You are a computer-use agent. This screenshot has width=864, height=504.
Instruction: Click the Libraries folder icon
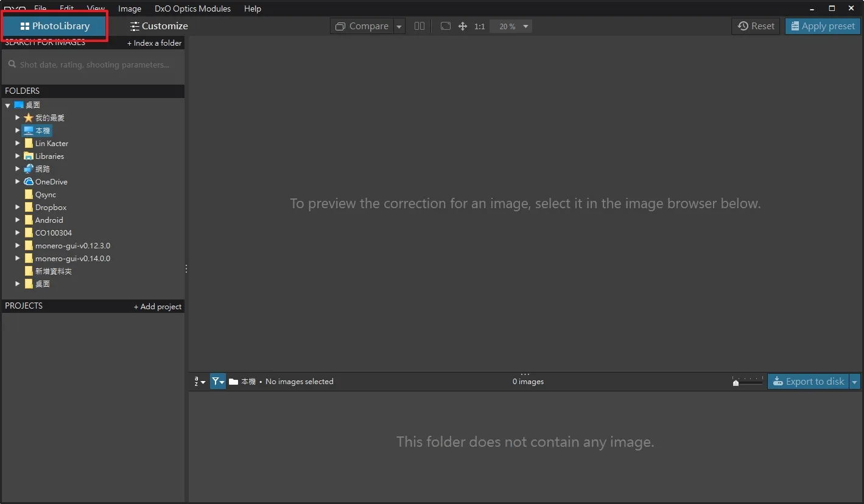(x=29, y=156)
